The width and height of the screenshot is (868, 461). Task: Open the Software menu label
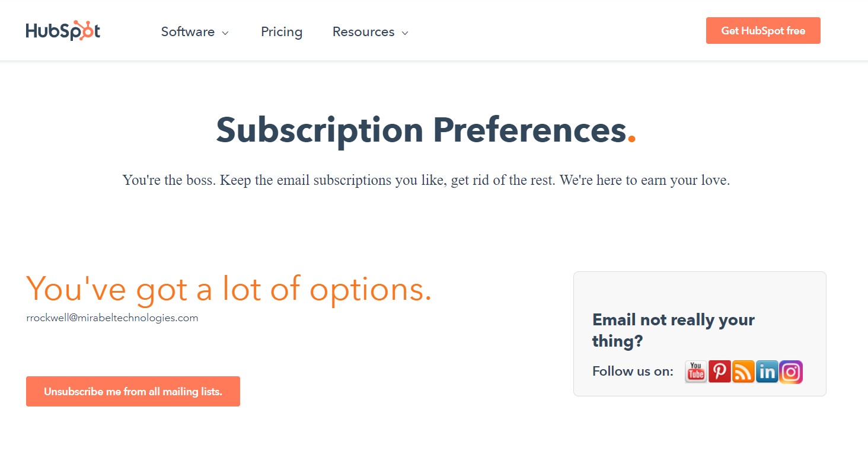(x=188, y=32)
